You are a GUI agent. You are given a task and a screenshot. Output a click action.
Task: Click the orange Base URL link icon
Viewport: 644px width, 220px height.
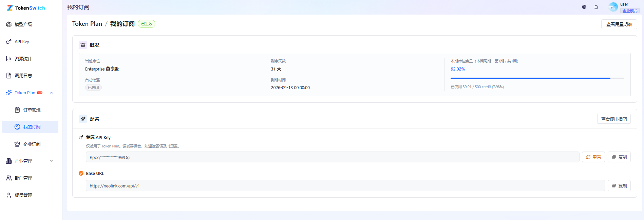pyautogui.click(x=81, y=173)
